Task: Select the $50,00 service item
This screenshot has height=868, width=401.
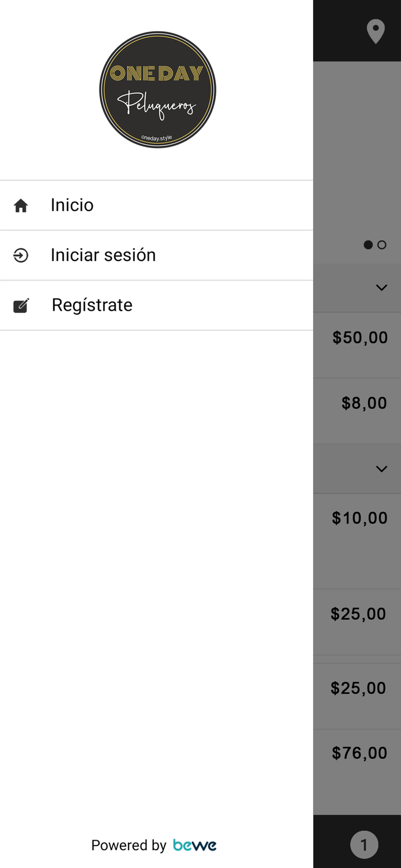Action: click(360, 338)
